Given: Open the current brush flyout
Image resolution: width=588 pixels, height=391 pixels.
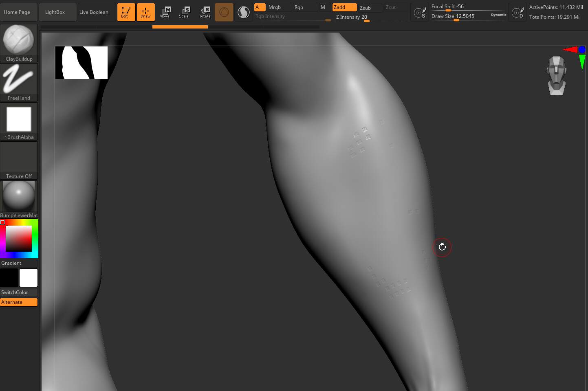Looking at the screenshot, I should point(224,12).
